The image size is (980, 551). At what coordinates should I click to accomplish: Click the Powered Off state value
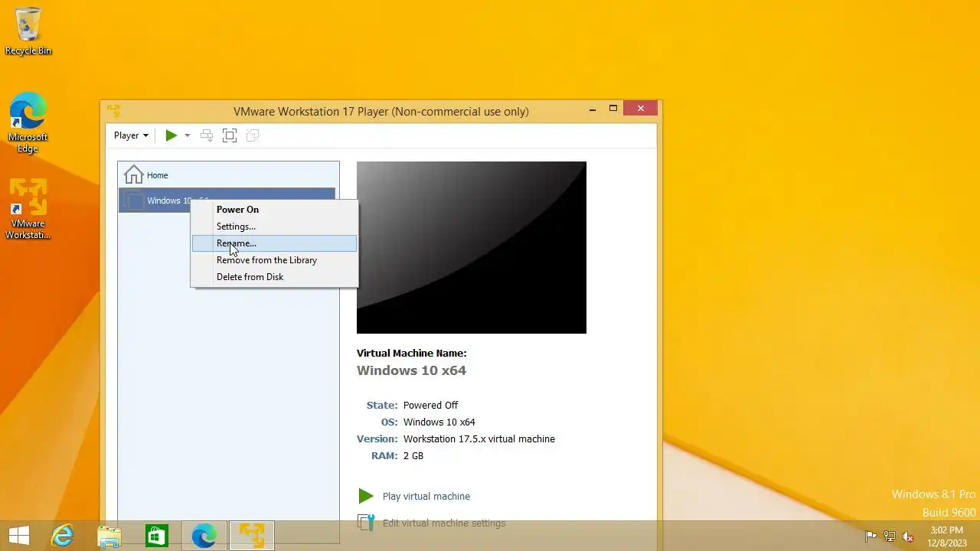pyautogui.click(x=431, y=406)
